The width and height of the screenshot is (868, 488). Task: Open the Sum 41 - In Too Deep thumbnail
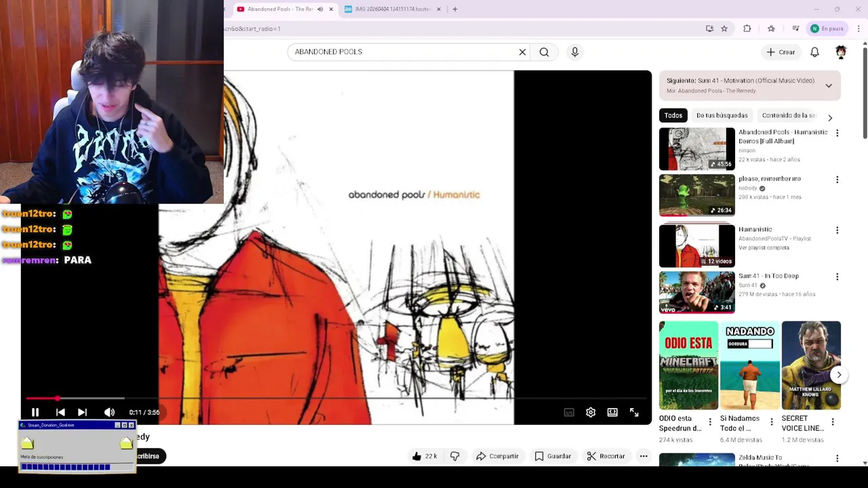[697, 292]
